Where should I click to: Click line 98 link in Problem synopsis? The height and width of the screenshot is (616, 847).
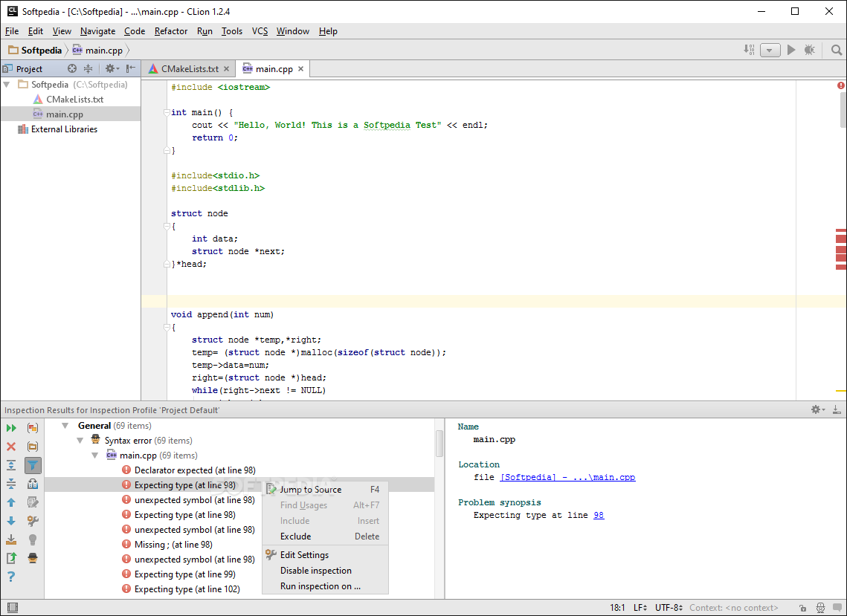[599, 515]
